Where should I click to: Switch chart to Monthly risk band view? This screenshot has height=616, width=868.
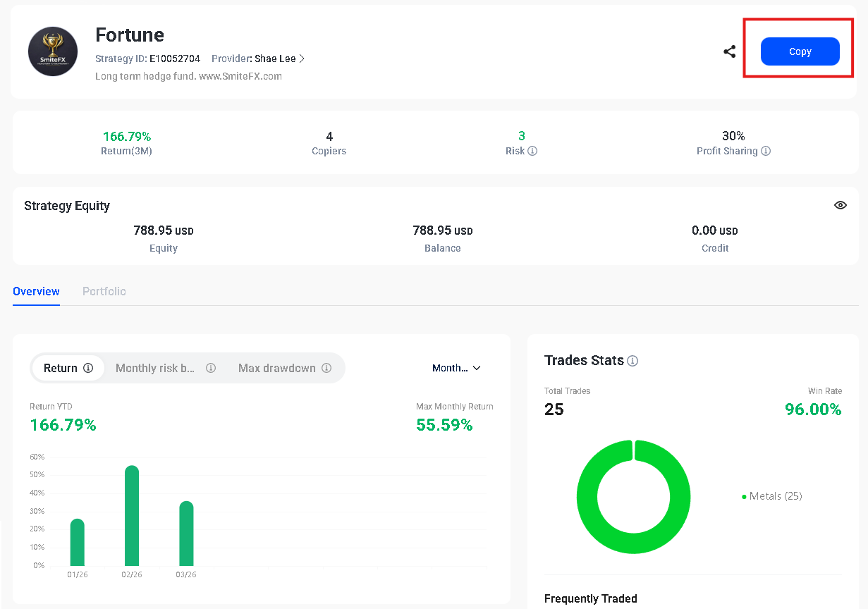pyautogui.click(x=155, y=368)
